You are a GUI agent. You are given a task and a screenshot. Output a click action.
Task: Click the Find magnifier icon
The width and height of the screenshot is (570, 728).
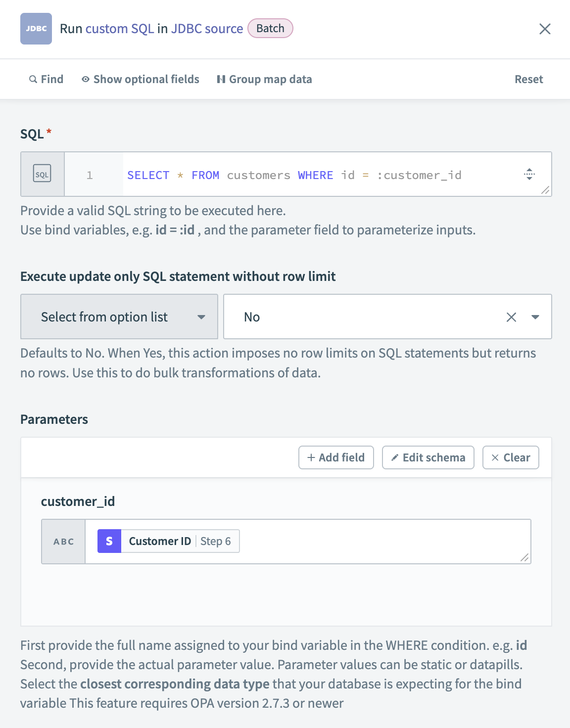(33, 79)
